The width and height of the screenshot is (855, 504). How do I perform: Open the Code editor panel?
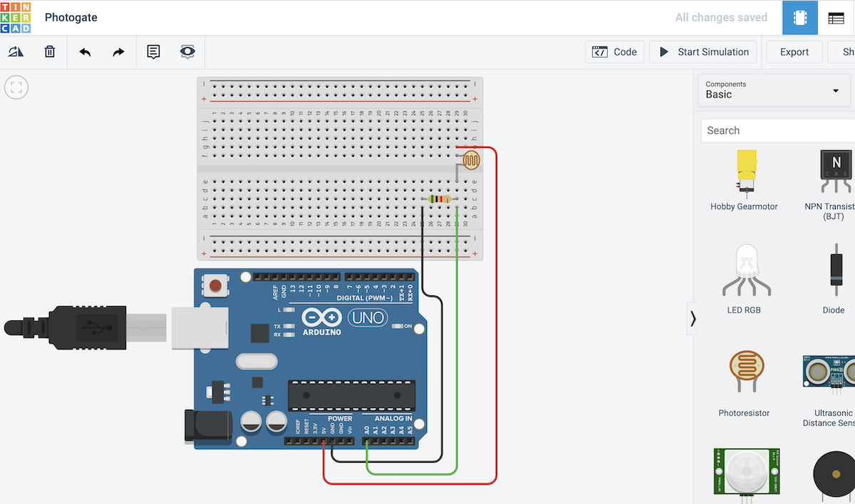614,51
